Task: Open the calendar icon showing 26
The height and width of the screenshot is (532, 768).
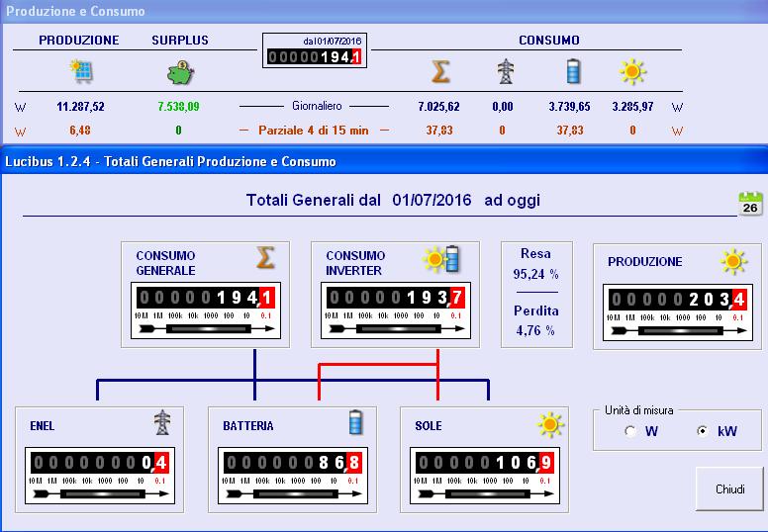Action: click(x=751, y=203)
